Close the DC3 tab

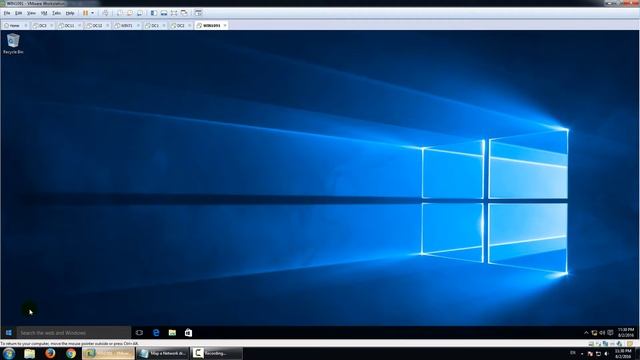[x=52, y=25]
